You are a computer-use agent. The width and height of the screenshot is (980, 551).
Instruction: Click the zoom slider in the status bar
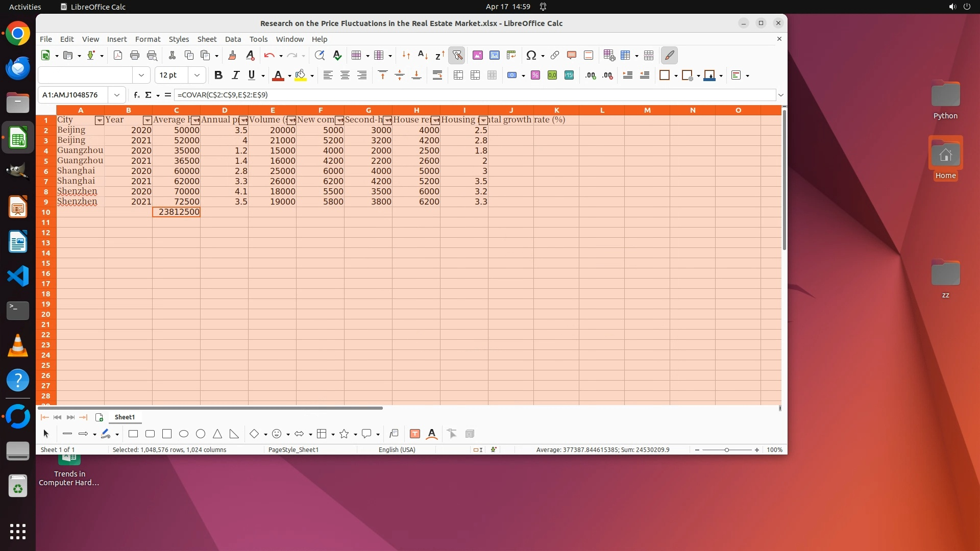(727, 450)
